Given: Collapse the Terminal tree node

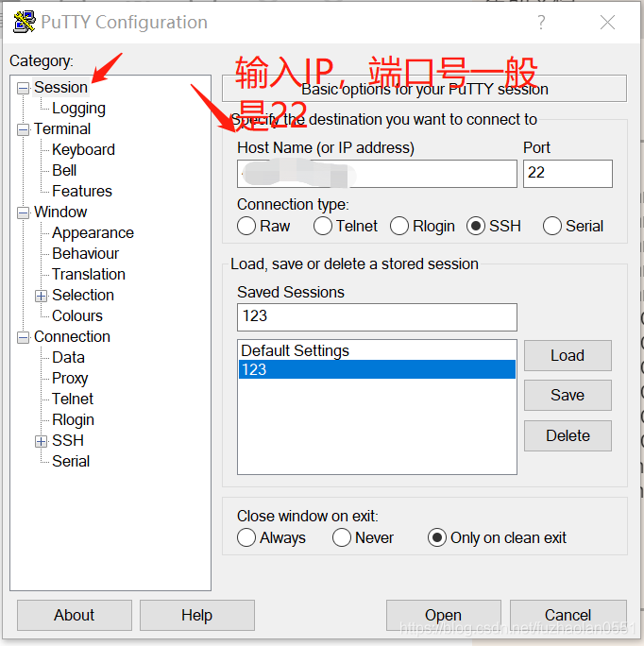Looking at the screenshot, I should 24,129.
